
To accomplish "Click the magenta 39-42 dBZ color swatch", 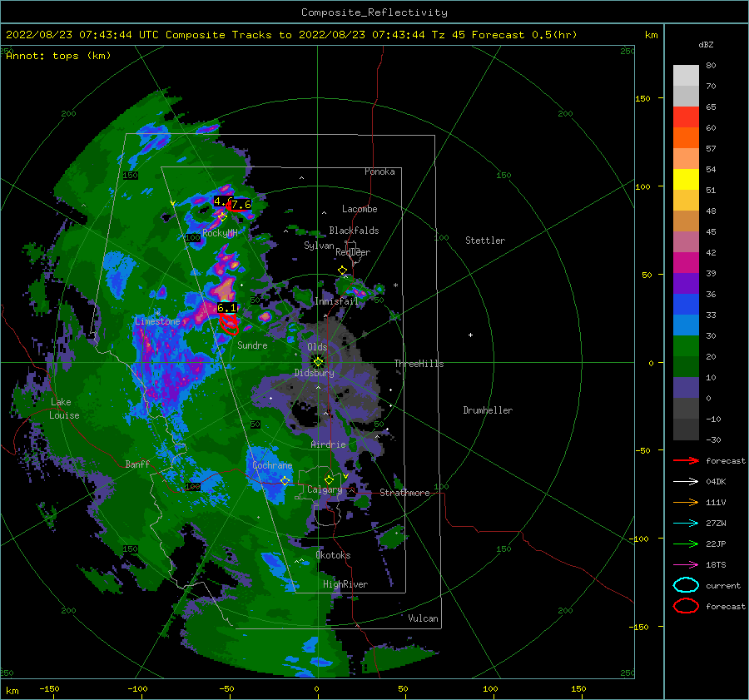I will pos(686,263).
